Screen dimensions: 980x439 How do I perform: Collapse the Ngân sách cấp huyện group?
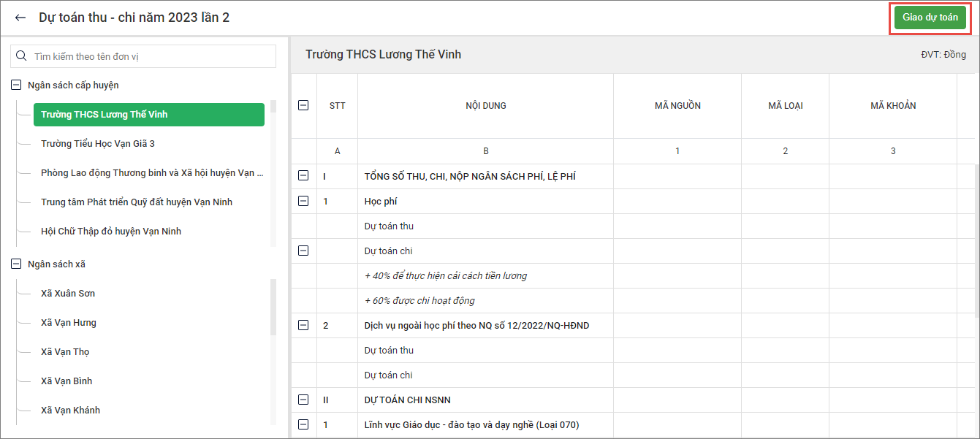coord(16,85)
